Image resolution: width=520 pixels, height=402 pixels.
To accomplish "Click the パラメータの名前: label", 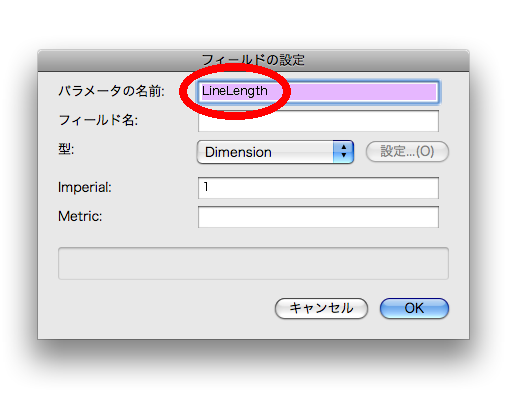I will [x=111, y=91].
